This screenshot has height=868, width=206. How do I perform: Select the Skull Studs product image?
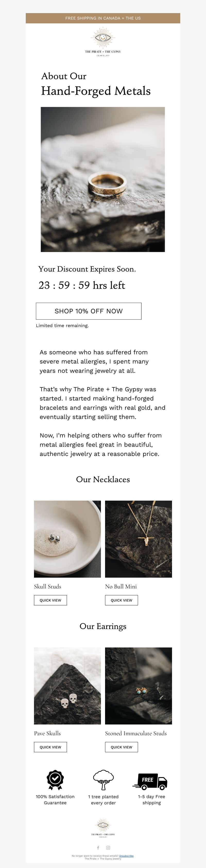coord(67,539)
